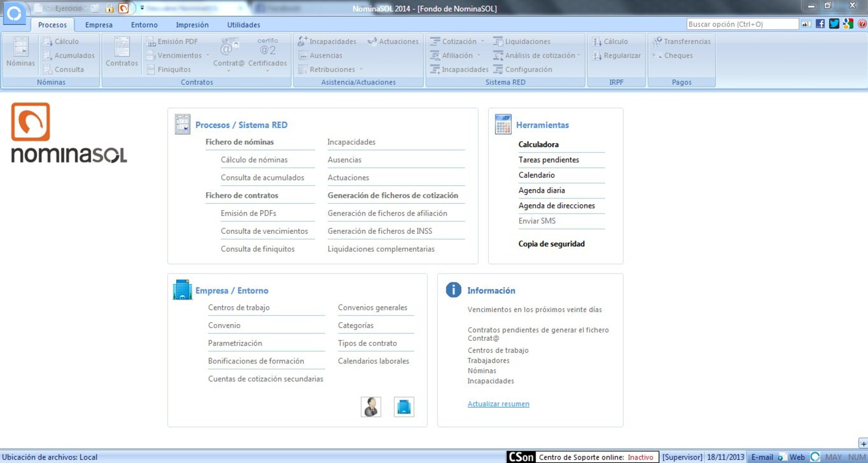Expand the Análisis de cotización dropdown
The width and height of the screenshot is (868, 463).
coord(578,56)
